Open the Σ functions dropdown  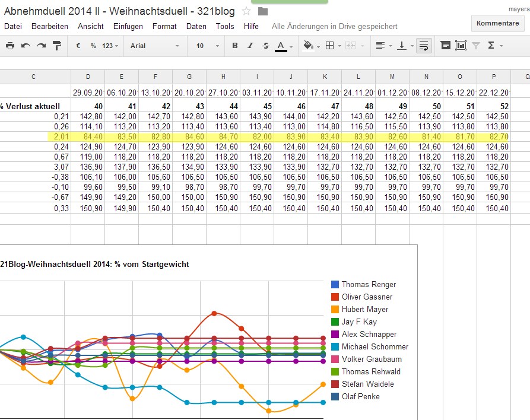(495, 45)
